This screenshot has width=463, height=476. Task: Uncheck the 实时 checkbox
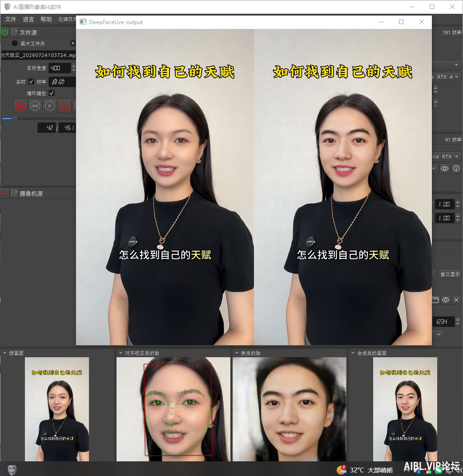tap(31, 82)
